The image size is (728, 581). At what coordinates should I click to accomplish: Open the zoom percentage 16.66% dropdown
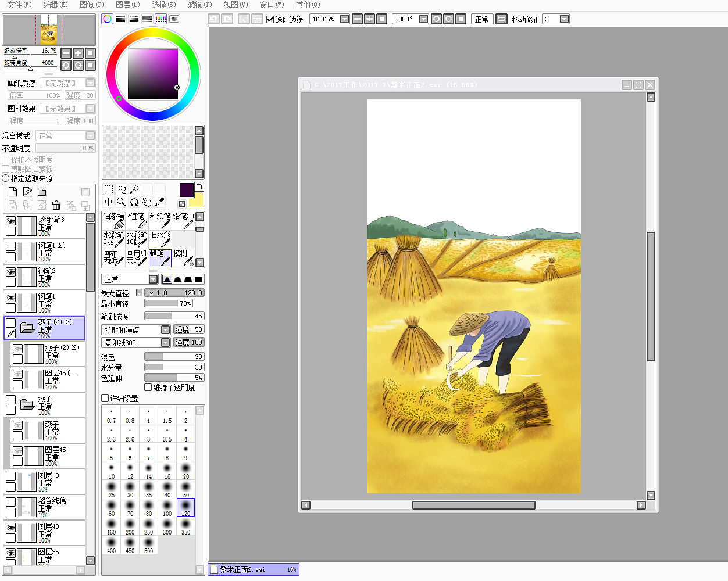(x=344, y=19)
